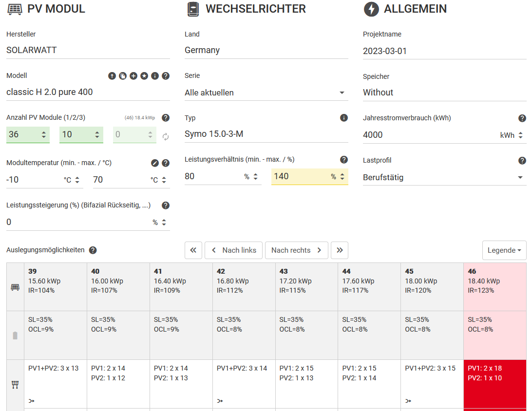
Task: Open the Typ selection Symo 15.0-3-M
Action: click(266, 134)
